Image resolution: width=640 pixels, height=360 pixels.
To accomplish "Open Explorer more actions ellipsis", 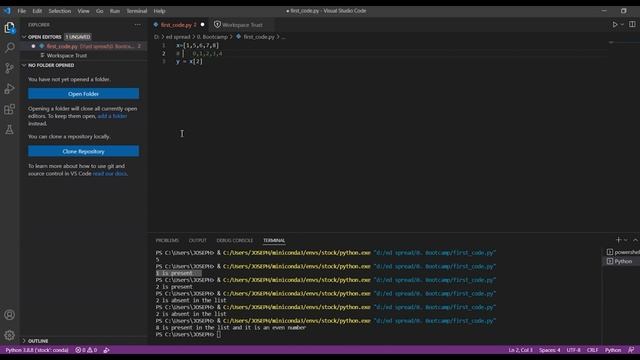I will point(138,24).
